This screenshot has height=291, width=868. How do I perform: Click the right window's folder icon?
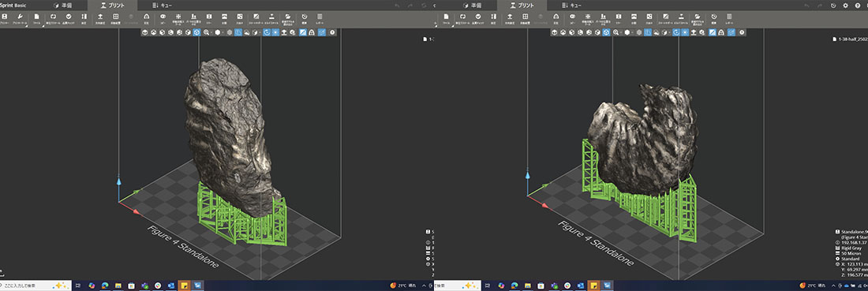click(x=698, y=17)
